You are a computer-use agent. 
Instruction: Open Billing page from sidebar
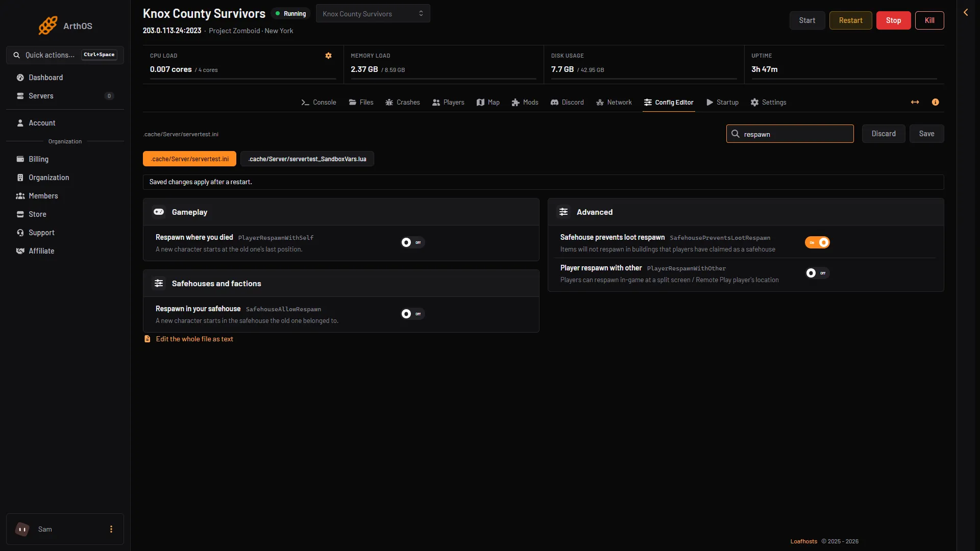pyautogui.click(x=65, y=159)
